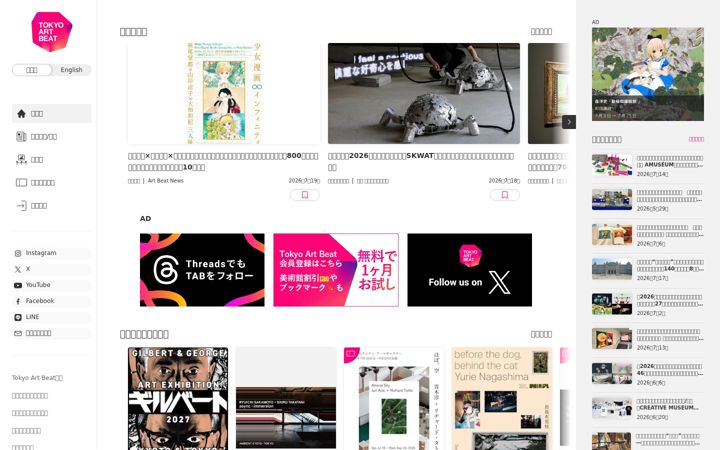Open login via arrow-into-door icon
Image resolution: width=720 pixels, height=450 pixels.
click(51, 205)
